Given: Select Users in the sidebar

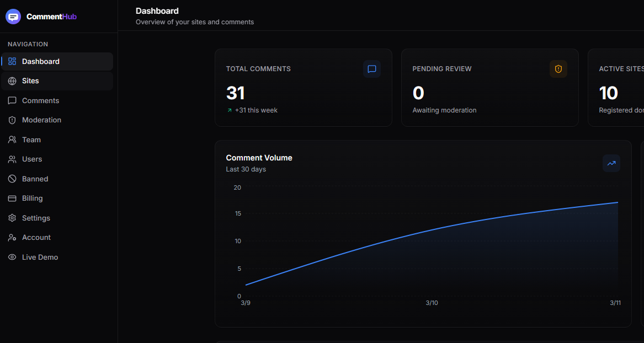Looking at the screenshot, I should point(57,159).
